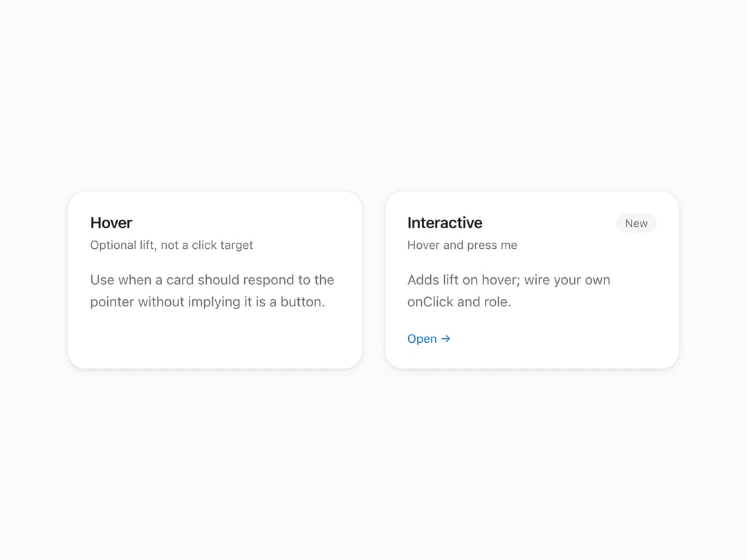
Task: Click empty space inside the Interactive card
Action: (x=562, y=340)
